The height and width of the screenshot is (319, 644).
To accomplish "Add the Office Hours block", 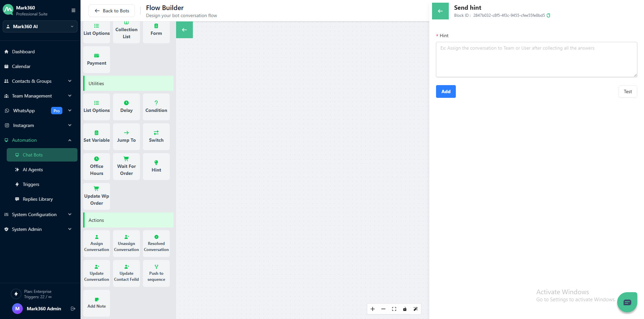I will click(x=97, y=167).
